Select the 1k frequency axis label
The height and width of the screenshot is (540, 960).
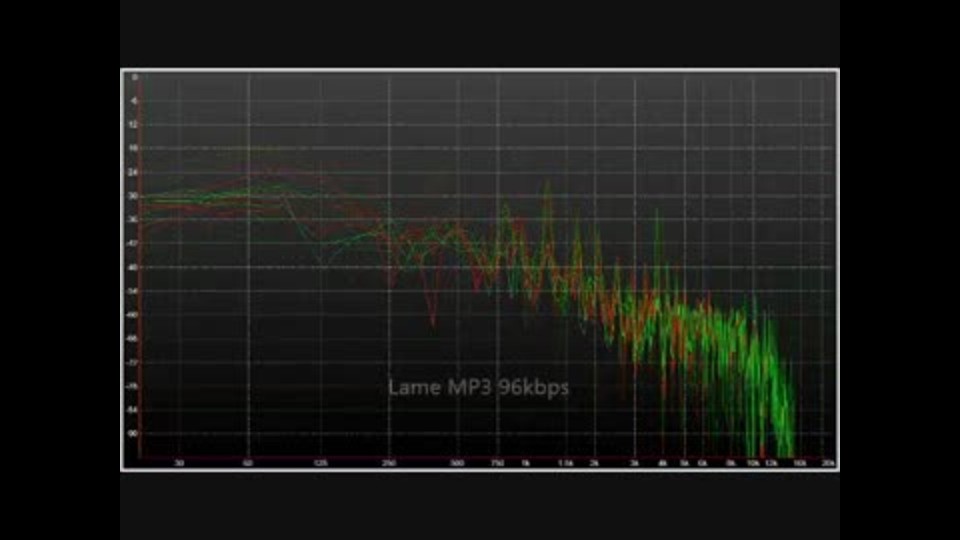click(x=525, y=463)
